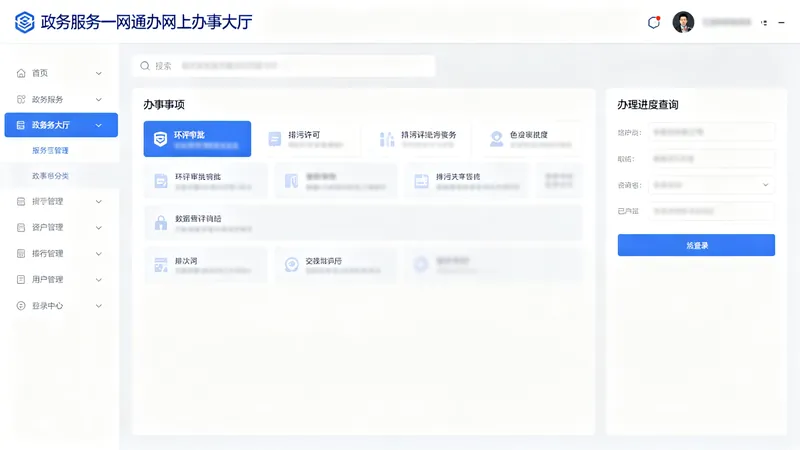Click the faded circle icon on last card
This screenshot has width=800, height=450.
421,264
